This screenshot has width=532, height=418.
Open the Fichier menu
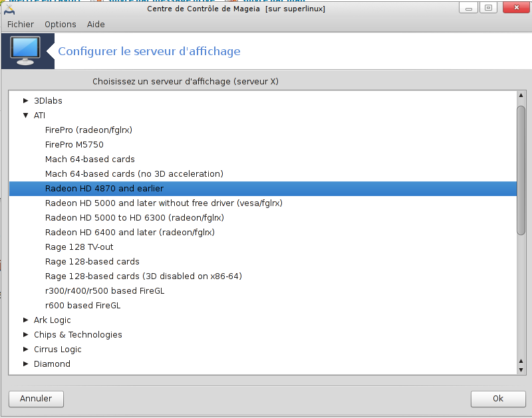(x=21, y=25)
